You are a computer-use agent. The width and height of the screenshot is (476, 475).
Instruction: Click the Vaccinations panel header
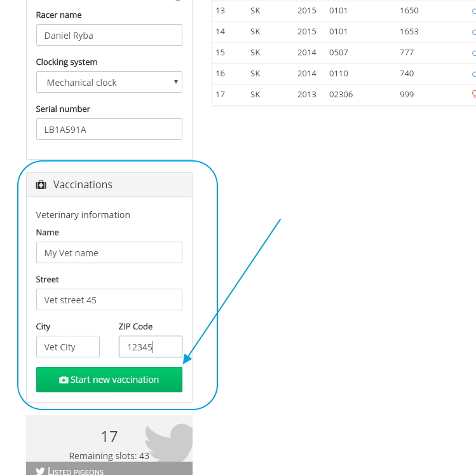click(109, 185)
